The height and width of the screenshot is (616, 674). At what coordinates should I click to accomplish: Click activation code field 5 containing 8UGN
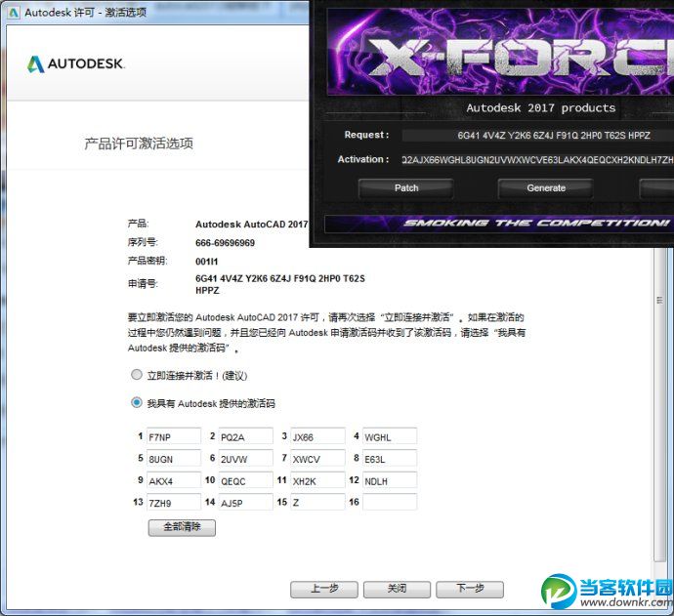pyautogui.click(x=174, y=459)
